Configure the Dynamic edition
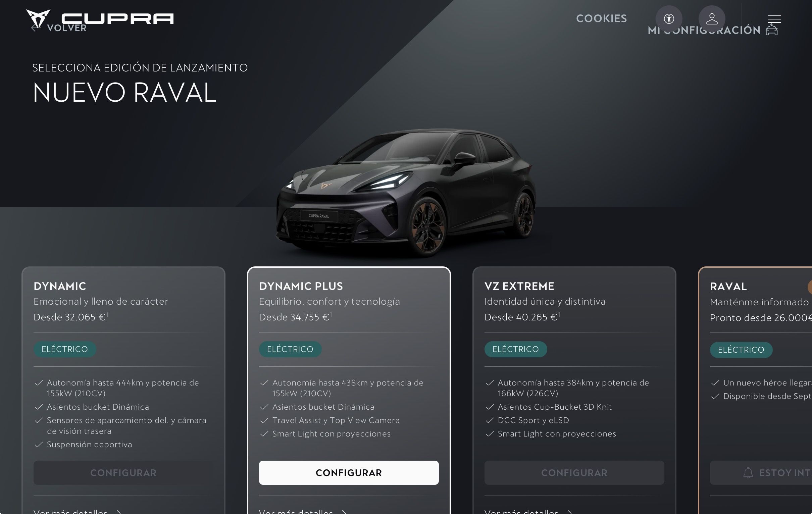Screen dimensions: 812x514 [123, 472]
